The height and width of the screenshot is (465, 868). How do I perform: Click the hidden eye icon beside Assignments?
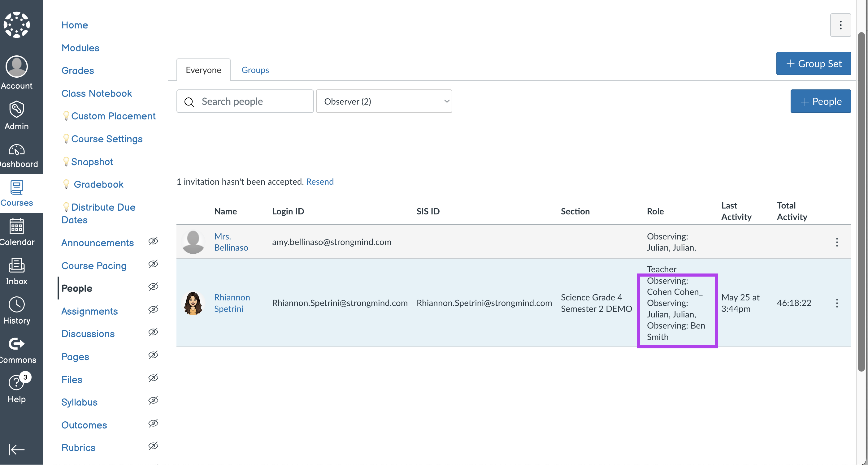point(153,309)
